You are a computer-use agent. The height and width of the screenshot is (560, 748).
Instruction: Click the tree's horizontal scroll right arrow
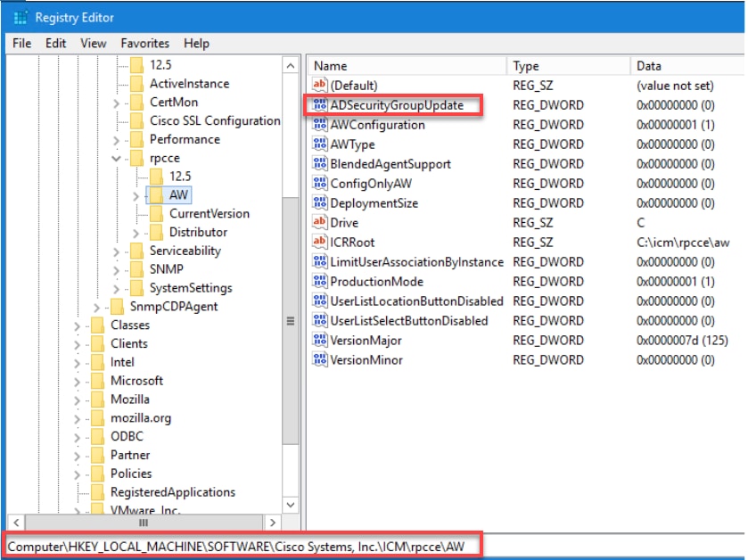click(273, 523)
